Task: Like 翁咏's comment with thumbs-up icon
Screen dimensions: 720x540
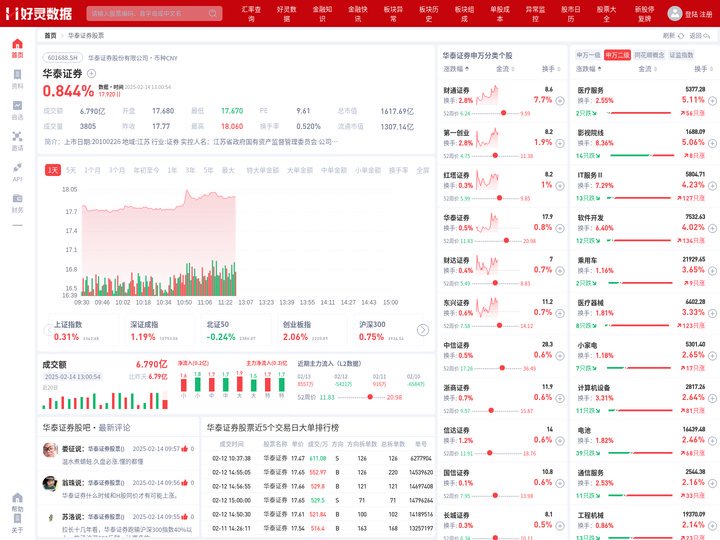Action: pyautogui.click(x=185, y=483)
